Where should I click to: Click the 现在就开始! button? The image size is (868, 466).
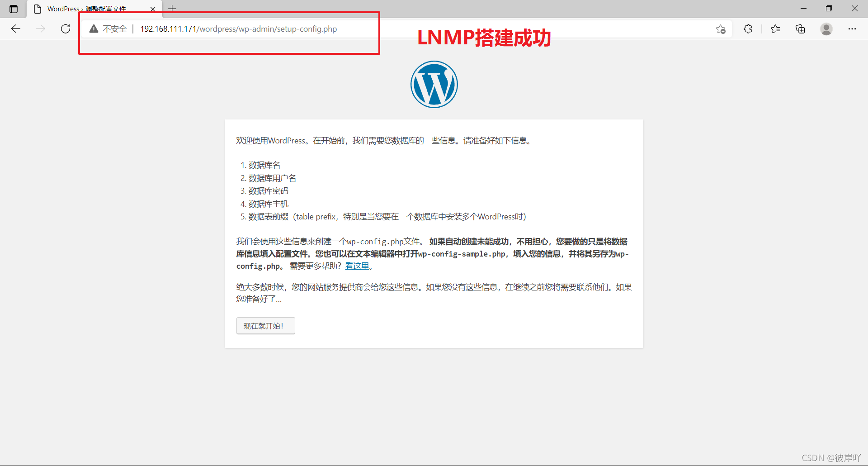coord(266,326)
